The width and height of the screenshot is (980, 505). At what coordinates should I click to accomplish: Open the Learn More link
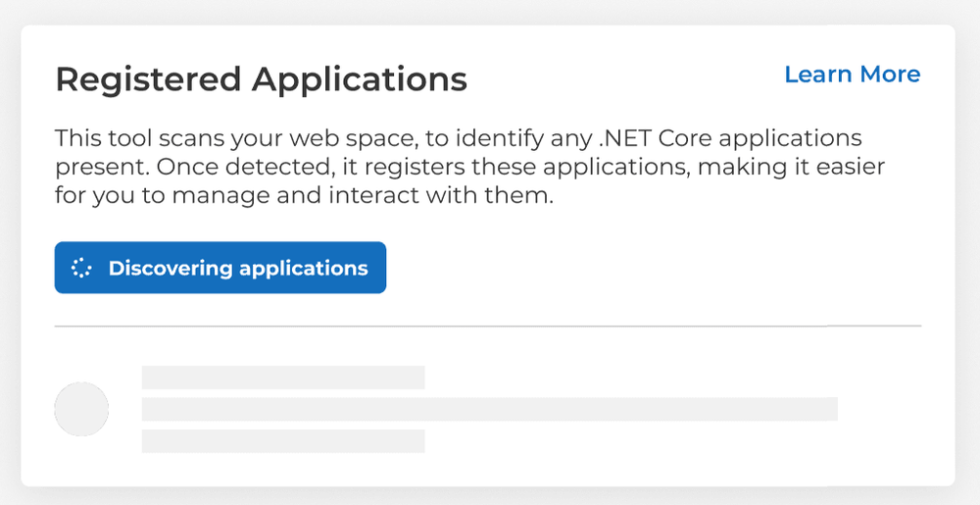853,75
